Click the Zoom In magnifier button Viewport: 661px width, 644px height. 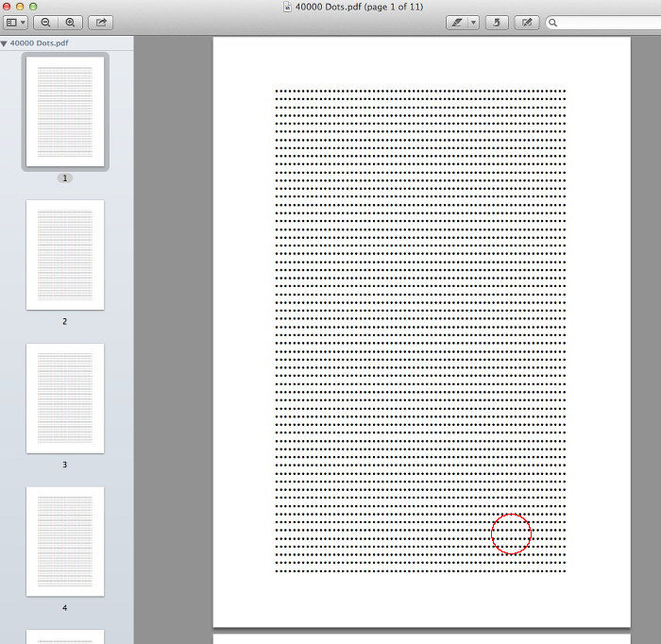pos(70,23)
